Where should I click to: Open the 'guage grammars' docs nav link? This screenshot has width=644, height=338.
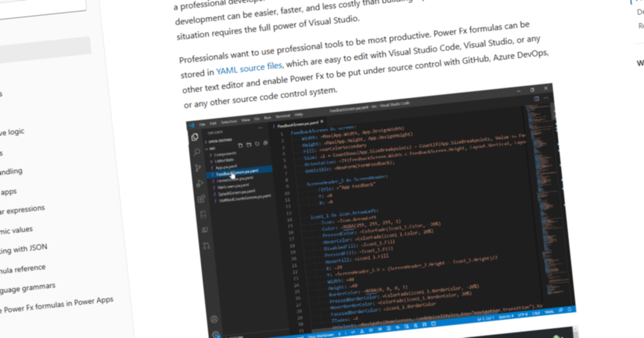[27, 288]
